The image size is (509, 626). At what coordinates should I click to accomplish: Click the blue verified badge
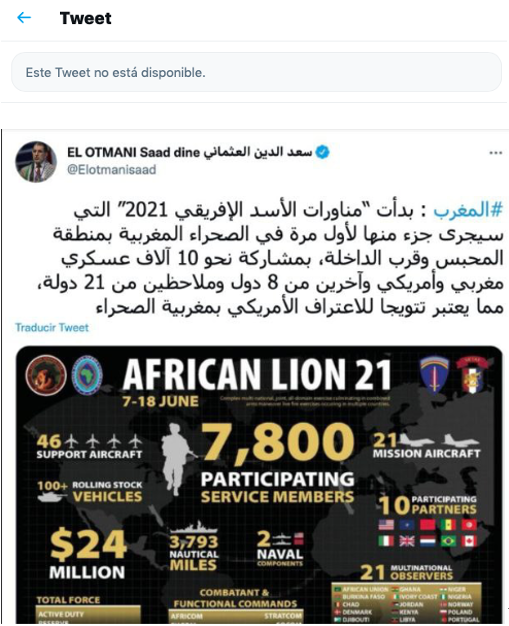[x=323, y=152]
